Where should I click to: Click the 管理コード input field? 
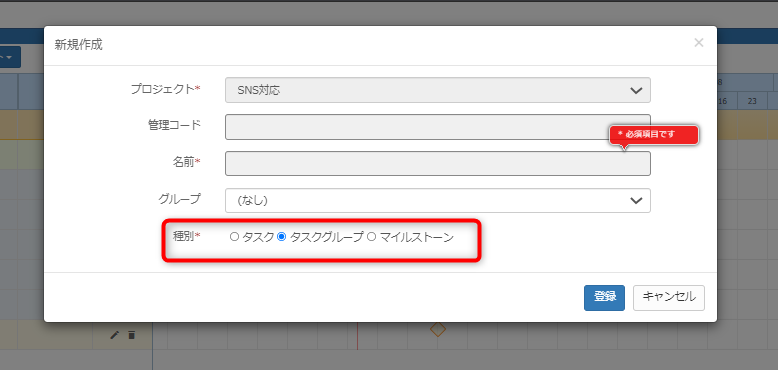pos(438,127)
